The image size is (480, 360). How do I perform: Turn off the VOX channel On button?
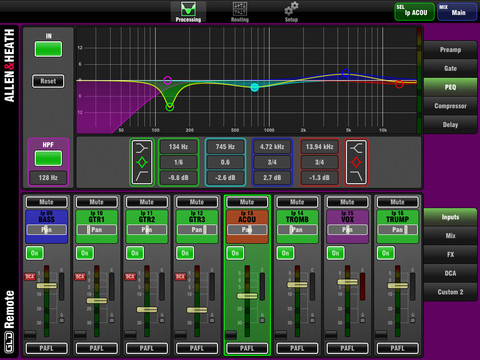335,253
